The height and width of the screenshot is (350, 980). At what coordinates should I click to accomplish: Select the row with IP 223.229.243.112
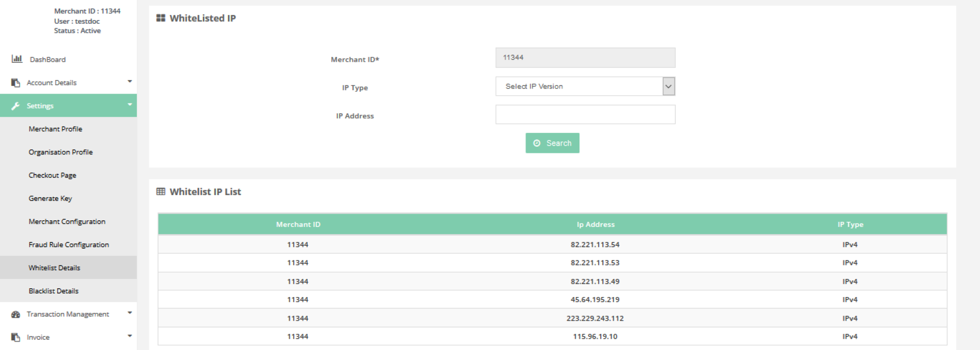pos(595,318)
